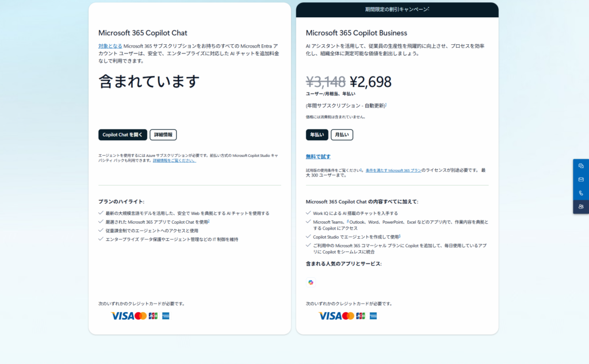The image size is (589, 364).
Task: Click the phone call icon in the side bar
Action: point(581,193)
